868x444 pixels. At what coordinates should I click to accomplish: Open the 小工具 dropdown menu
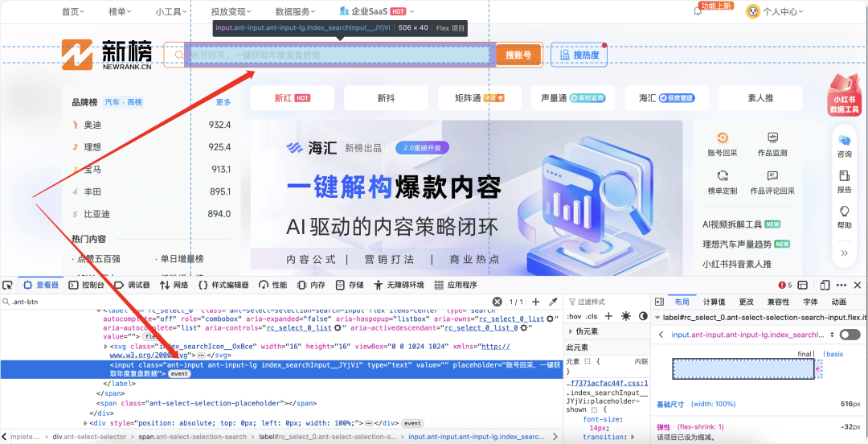[172, 11]
